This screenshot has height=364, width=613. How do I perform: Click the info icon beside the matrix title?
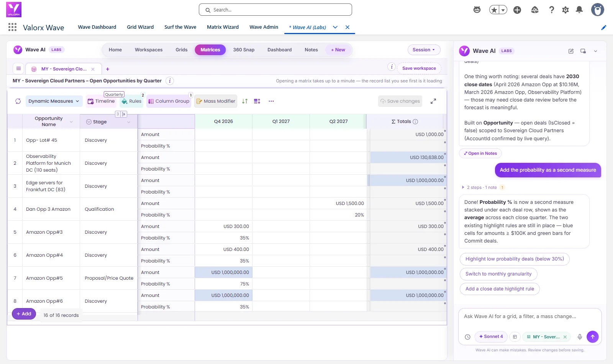click(170, 81)
